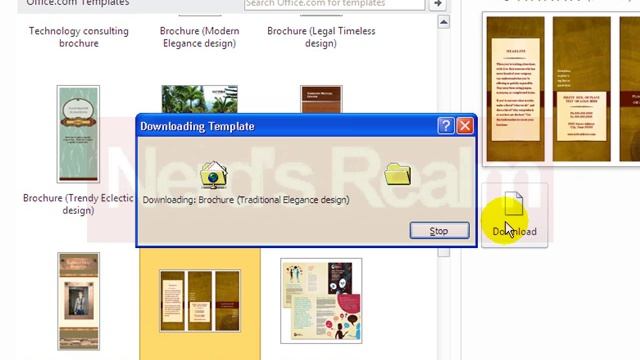The image size is (640, 360).
Task: Select the palm trees brochure thumbnail
Action: [x=200, y=99]
